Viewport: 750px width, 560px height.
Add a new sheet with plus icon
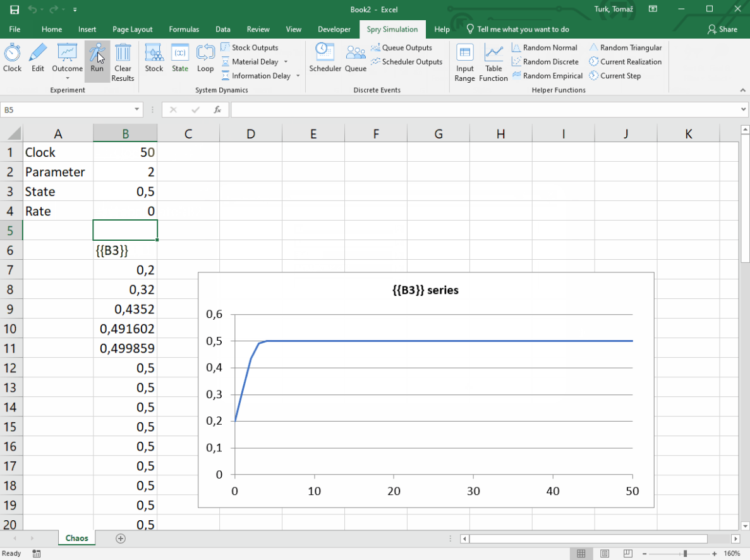point(121,539)
